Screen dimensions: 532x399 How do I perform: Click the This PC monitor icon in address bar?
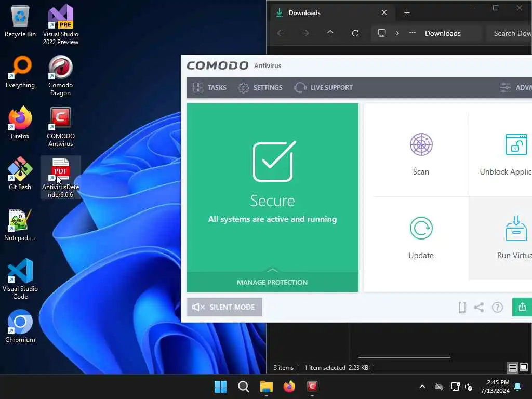(x=382, y=33)
